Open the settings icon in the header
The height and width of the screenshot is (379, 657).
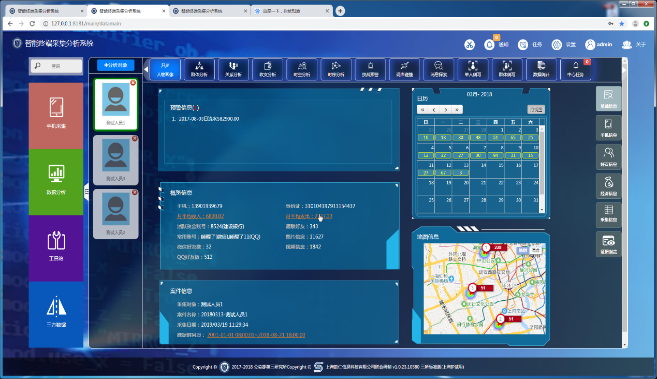point(556,44)
